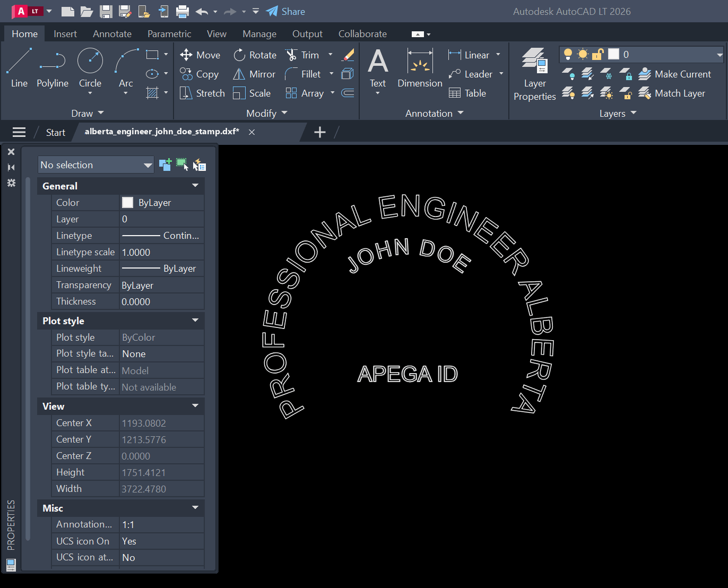Activate the Rotate tool
This screenshot has height=588, width=728.
[255, 55]
